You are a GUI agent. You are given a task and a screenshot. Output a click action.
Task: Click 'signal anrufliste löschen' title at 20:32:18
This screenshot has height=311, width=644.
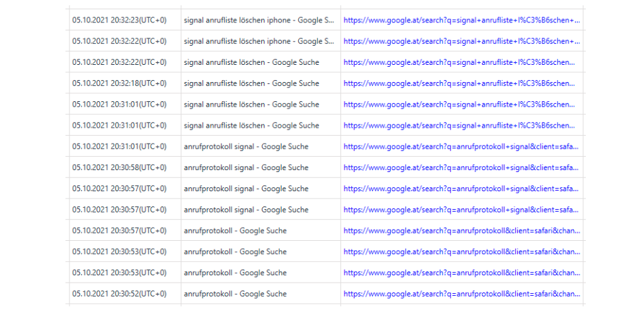[x=251, y=83]
